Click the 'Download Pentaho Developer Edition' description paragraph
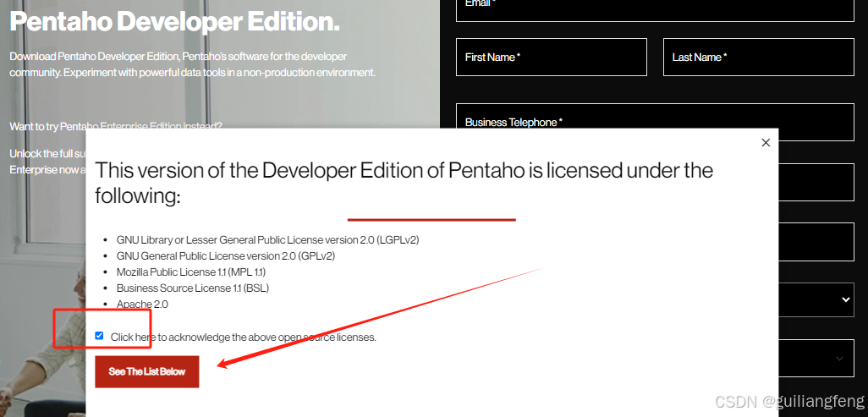The height and width of the screenshot is (417, 868). pyautogui.click(x=193, y=64)
